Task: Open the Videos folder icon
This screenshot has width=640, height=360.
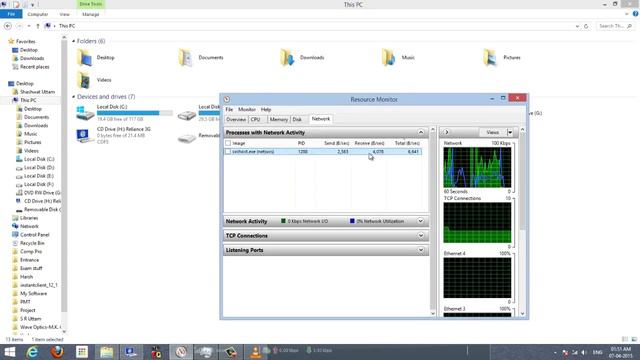Action: tap(84, 80)
